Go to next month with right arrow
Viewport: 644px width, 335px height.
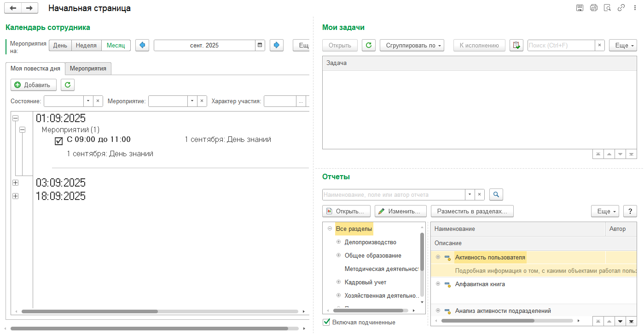(276, 45)
